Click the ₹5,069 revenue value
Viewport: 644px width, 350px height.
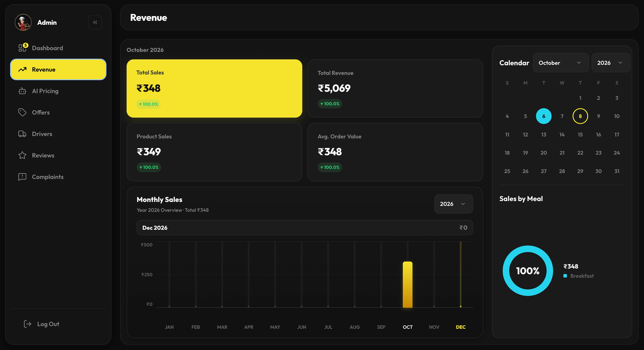coord(334,88)
